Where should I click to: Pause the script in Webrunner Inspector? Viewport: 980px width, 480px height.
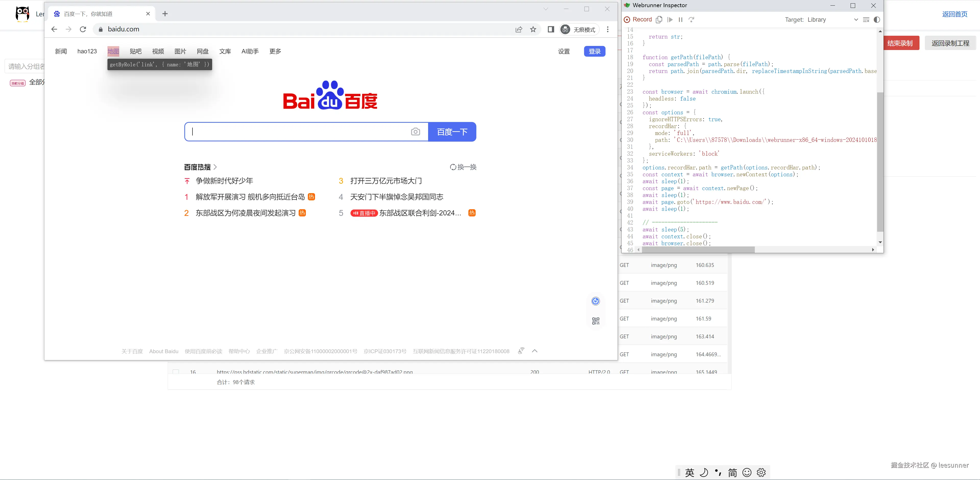click(x=681, y=19)
